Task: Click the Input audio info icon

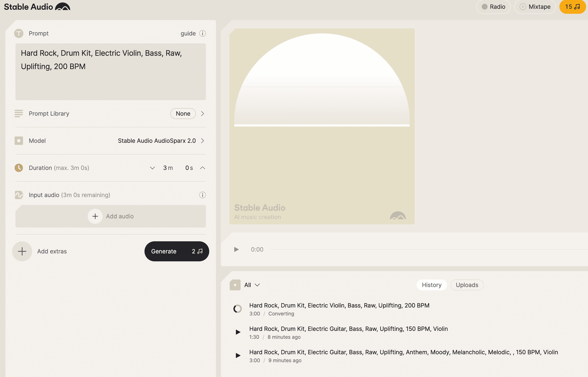Action: tap(202, 195)
